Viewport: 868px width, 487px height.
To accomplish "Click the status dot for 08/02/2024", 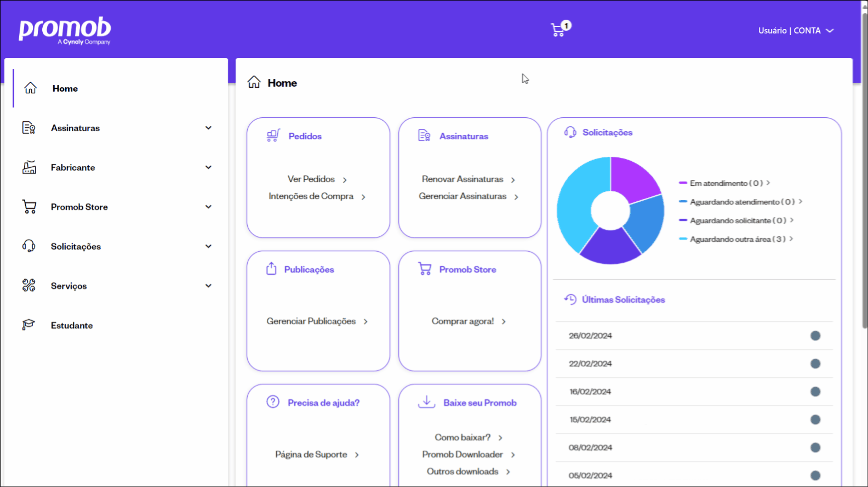I will click(815, 448).
